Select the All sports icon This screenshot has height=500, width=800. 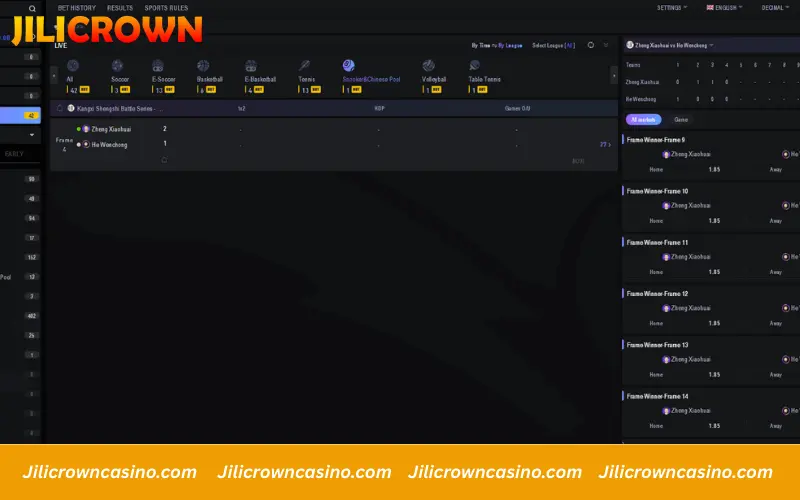73,65
